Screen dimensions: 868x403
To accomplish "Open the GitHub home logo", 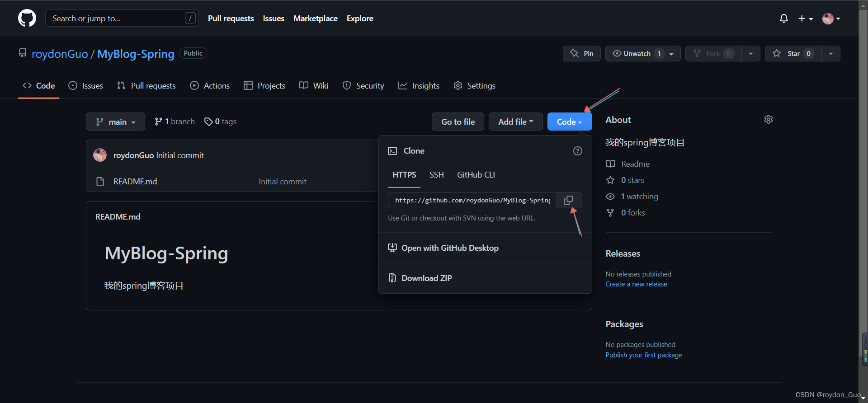I will point(27,18).
